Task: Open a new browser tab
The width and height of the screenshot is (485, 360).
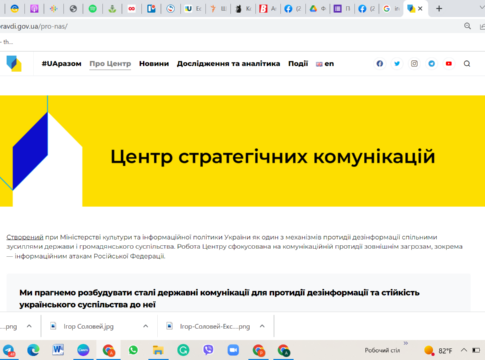Action: pyautogui.click(x=439, y=9)
